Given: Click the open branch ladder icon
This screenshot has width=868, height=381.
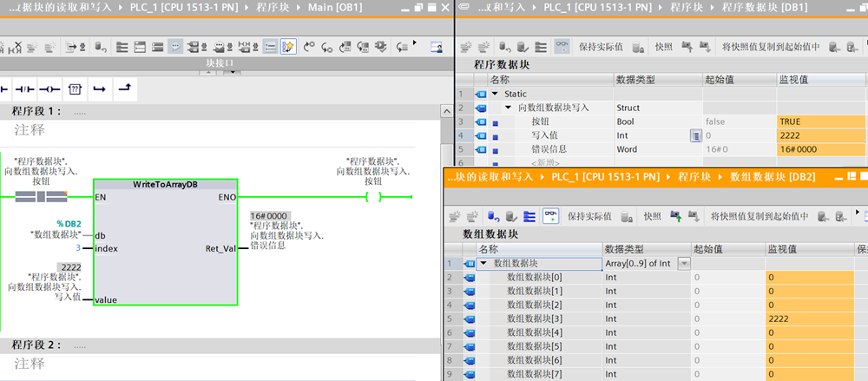Looking at the screenshot, I should pyautogui.click(x=99, y=89).
